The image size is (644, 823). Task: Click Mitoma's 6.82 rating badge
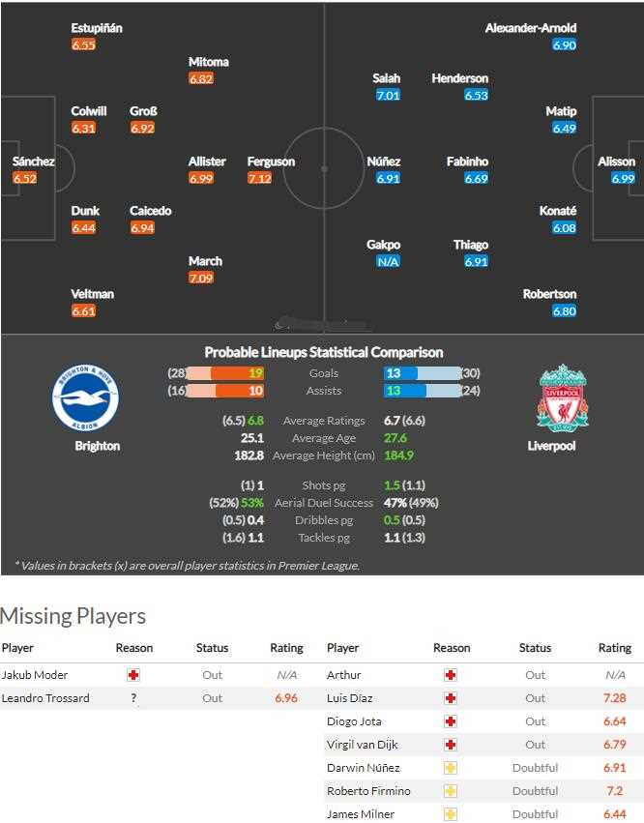point(201,79)
